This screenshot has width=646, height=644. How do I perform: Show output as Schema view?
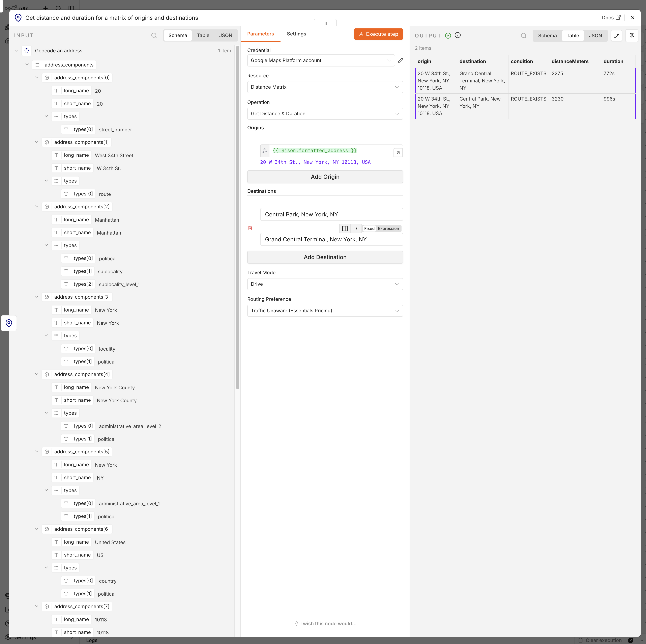click(x=547, y=36)
